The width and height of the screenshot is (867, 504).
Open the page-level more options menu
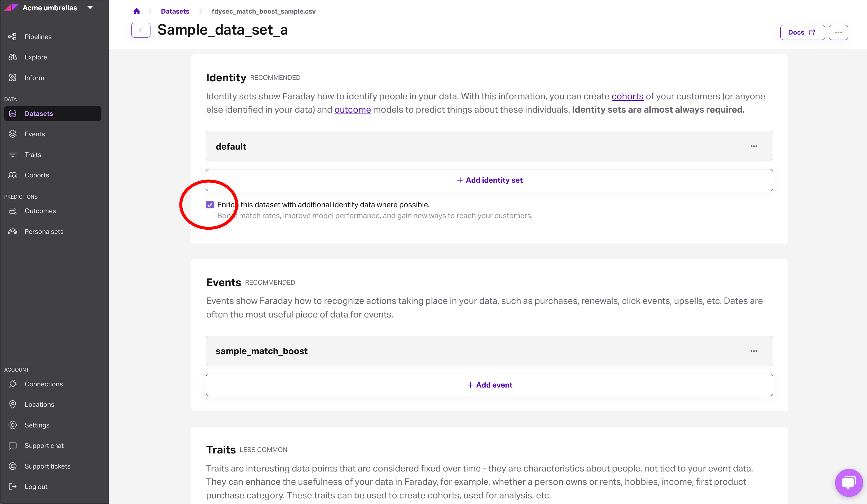[x=838, y=32]
